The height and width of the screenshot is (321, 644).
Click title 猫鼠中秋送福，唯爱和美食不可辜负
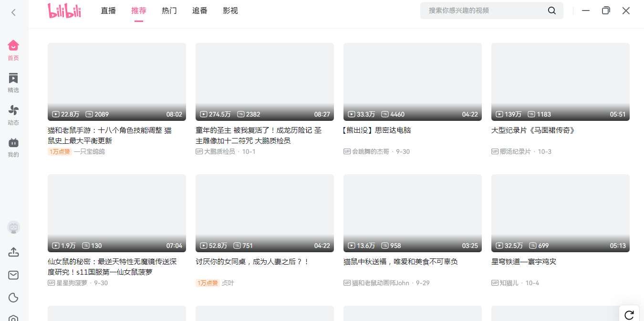[x=401, y=262]
